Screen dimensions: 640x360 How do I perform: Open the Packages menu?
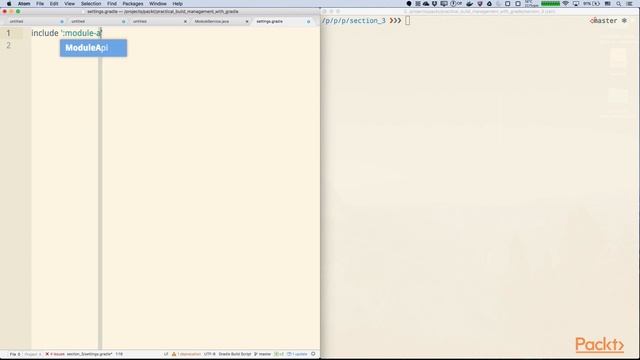point(133,4)
